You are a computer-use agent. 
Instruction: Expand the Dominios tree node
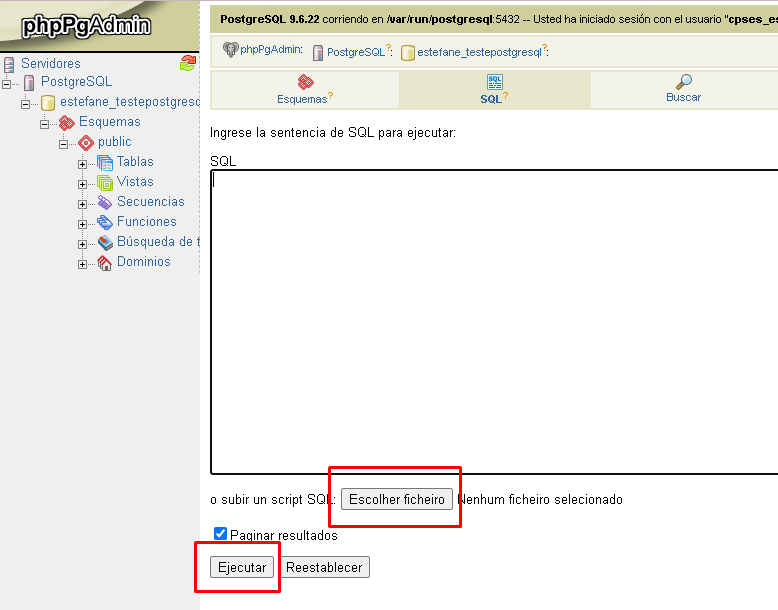click(82, 264)
